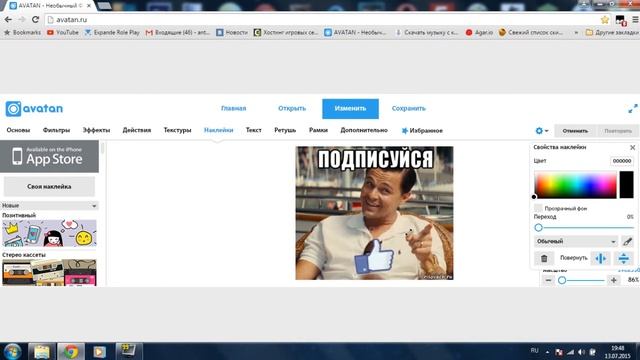
Task: Increase zoom with the plus button
Action: 613,280
